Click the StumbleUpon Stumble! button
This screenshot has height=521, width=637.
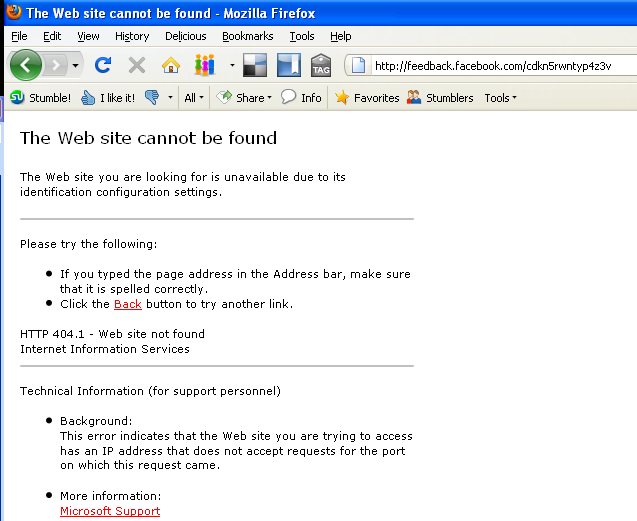pos(40,98)
